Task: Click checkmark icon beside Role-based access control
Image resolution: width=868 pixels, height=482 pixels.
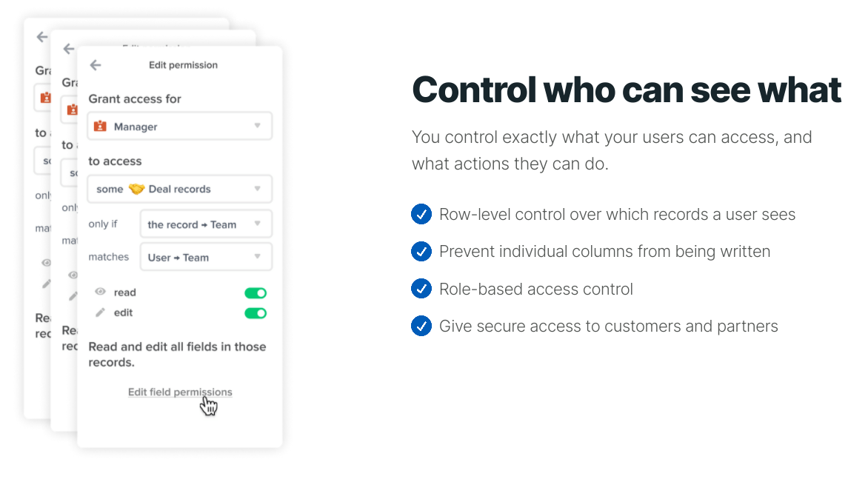Action: [421, 288]
